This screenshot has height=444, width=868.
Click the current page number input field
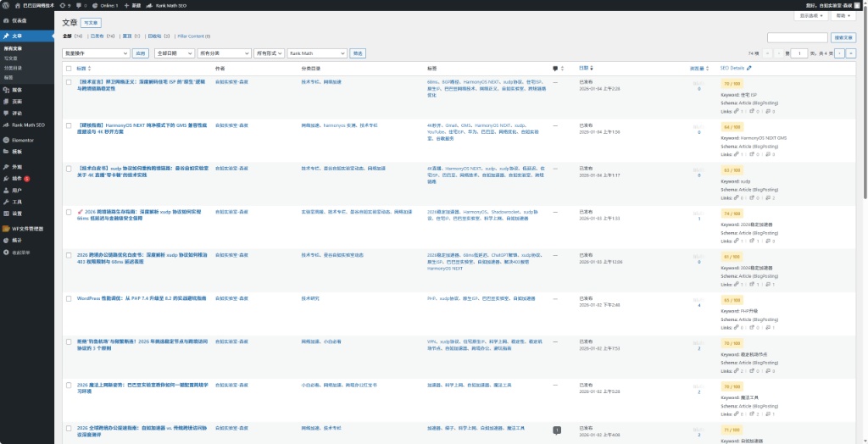pos(798,53)
